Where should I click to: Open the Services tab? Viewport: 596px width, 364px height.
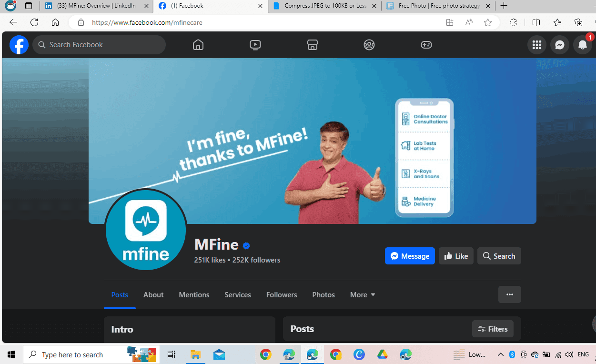pos(238,295)
